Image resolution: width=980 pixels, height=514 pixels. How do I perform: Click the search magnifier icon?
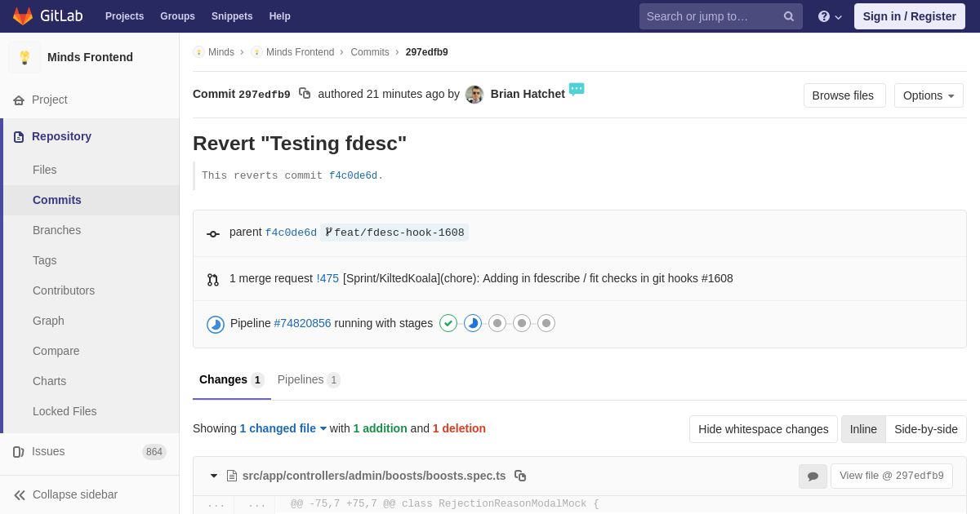click(788, 16)
